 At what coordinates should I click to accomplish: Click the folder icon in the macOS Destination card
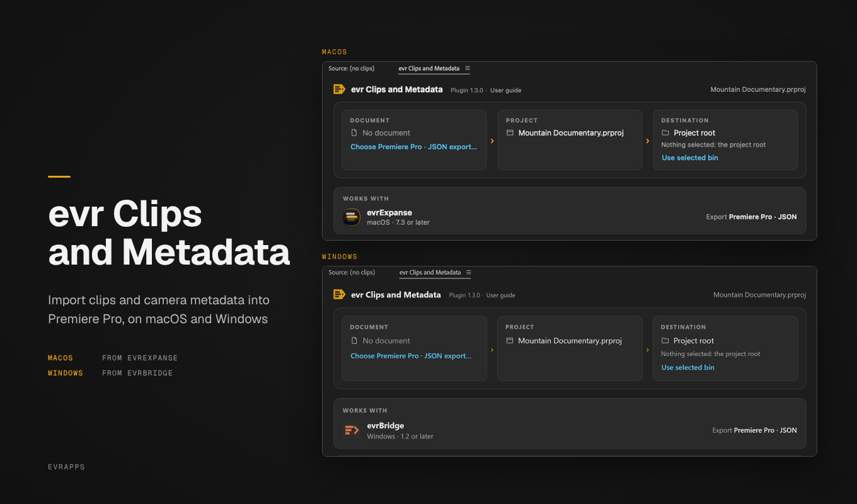point(665,133)
